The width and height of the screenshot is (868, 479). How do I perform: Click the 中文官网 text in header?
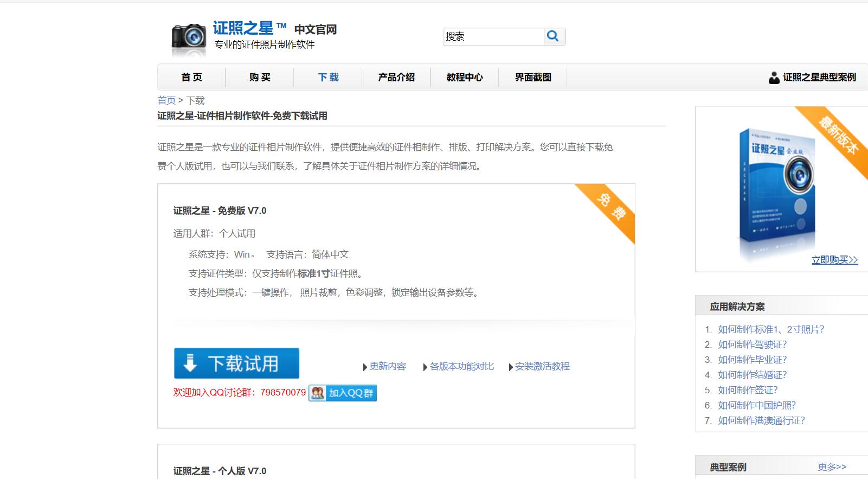(x=316, y=29)
